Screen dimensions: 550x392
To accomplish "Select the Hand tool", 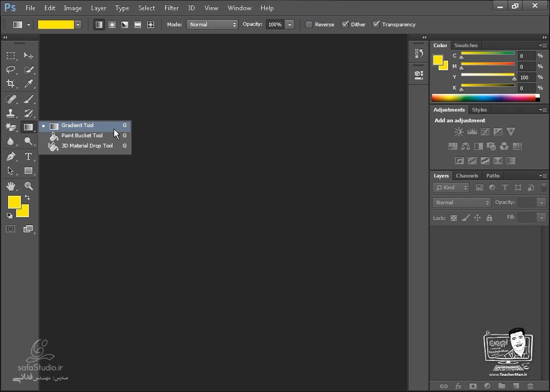I will coord(11,186).
